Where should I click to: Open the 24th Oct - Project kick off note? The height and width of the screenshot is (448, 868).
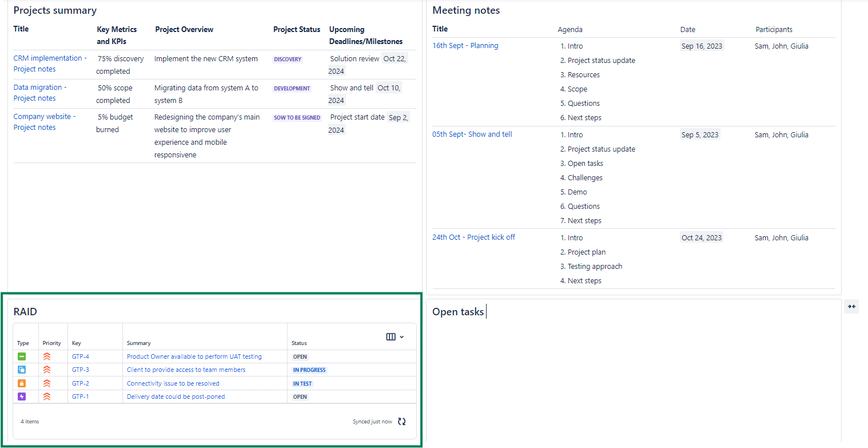pyautogui.click(x=473, y=237)
